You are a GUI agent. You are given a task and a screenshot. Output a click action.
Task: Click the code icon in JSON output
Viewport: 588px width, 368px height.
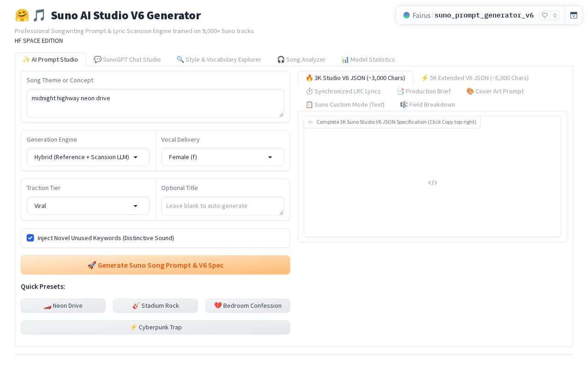[433, 183]
